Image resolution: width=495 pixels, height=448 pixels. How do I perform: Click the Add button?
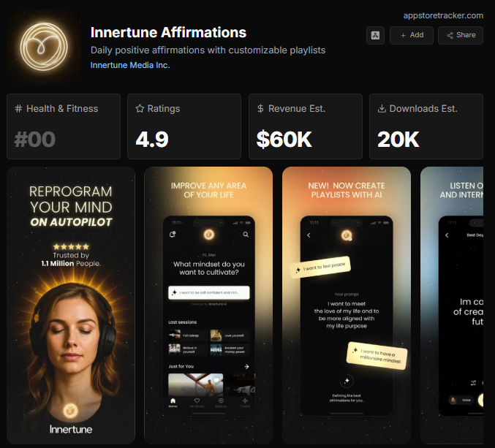pos(412,35)
